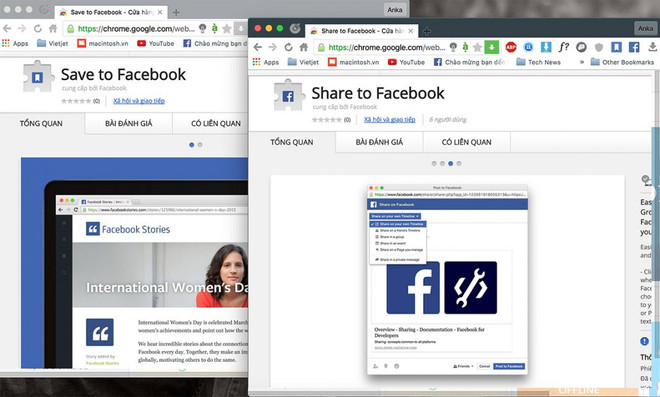Click the Share on Facebook dialog screenshot preview
660x397 pixels.
(x=447, y=279)
